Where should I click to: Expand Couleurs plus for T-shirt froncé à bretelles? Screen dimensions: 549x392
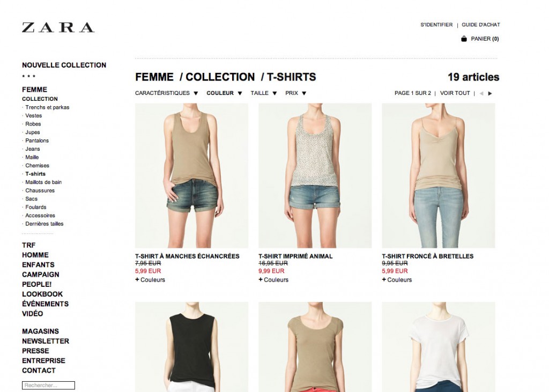tap(397, 279)
